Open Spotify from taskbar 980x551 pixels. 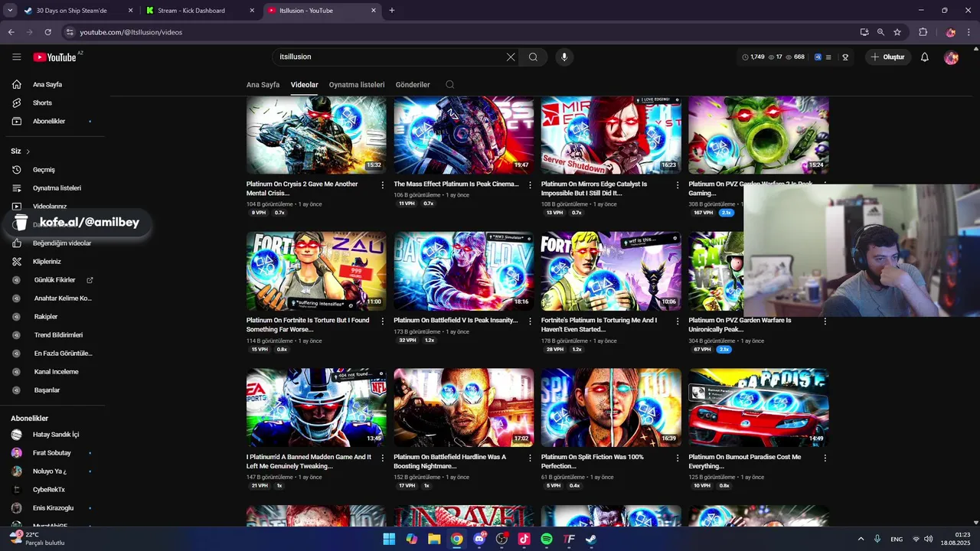click(547, 539)
